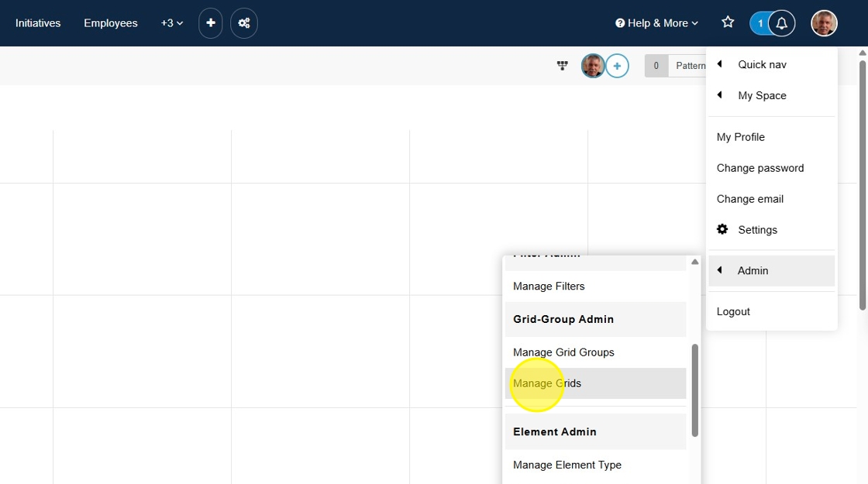The width and height of the screenshot is (868, 484).
Task: Click the user avatar in the top-right corner
Action: click(x=824, y=23)
